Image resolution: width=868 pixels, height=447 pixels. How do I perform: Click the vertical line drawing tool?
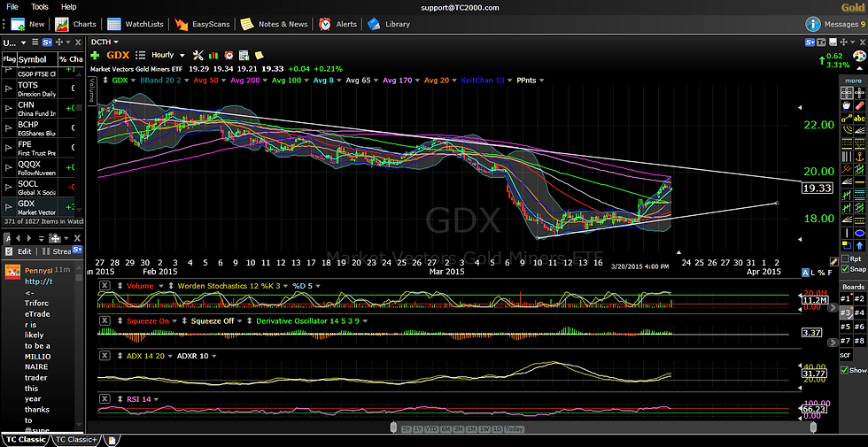click(847, 233)
